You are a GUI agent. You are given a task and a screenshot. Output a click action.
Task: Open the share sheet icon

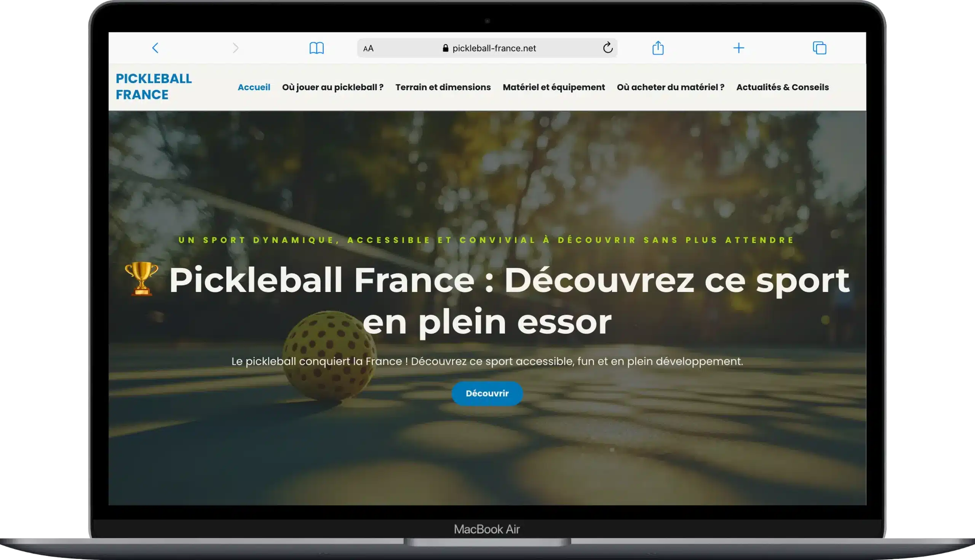pos(658,48)
